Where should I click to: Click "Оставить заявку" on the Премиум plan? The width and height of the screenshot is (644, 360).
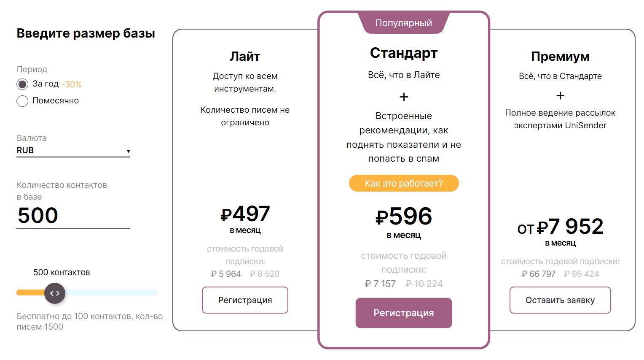(560, 300)
